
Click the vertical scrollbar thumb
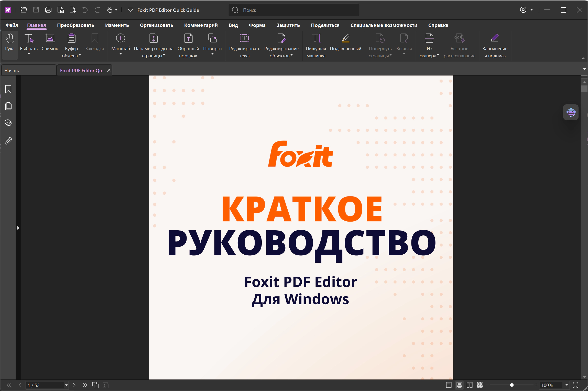tap(584, 89)
